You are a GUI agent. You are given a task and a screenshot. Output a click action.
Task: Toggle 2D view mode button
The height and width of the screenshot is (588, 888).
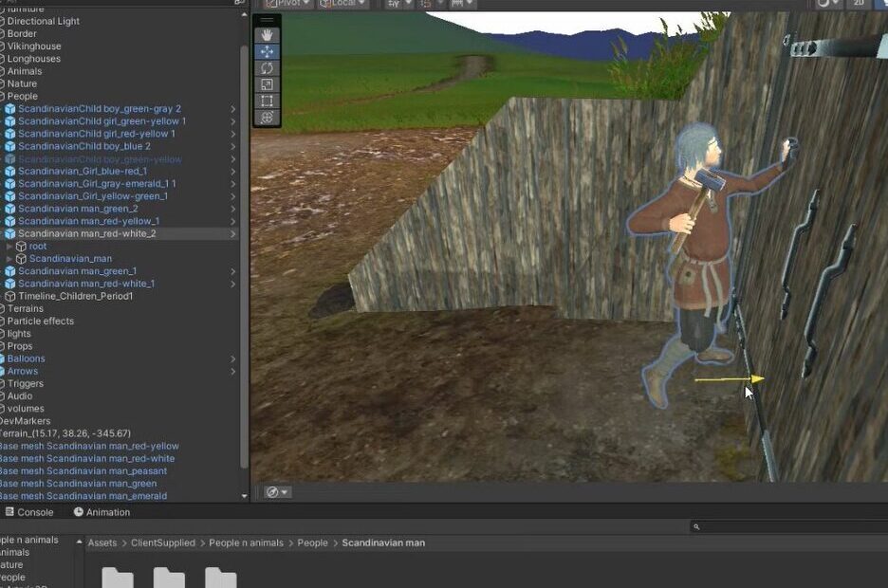click(859, 3)
